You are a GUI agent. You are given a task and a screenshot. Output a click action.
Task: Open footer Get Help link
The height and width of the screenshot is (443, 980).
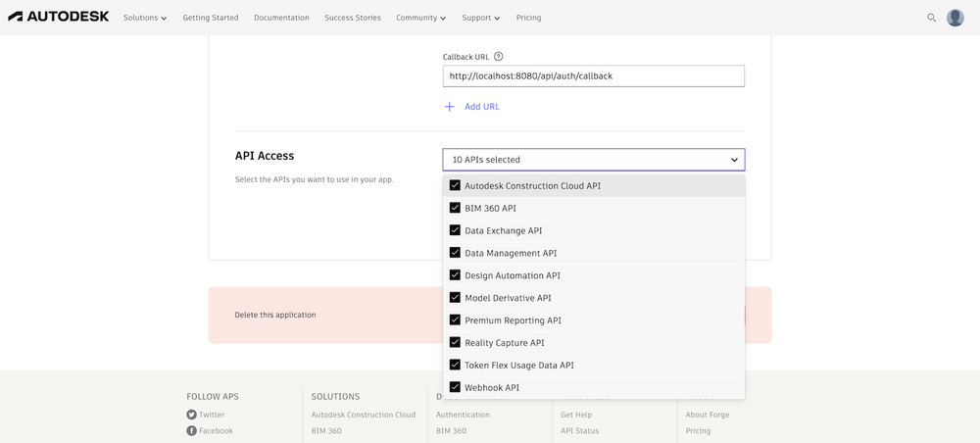click(x=576, y=415)
